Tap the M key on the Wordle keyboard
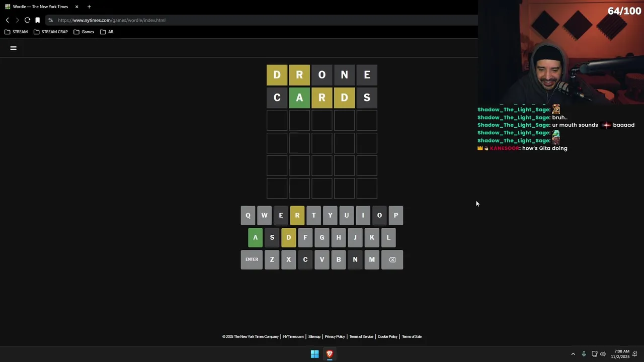This screenshot has height=362, width=644. click(x=372, y=259)
